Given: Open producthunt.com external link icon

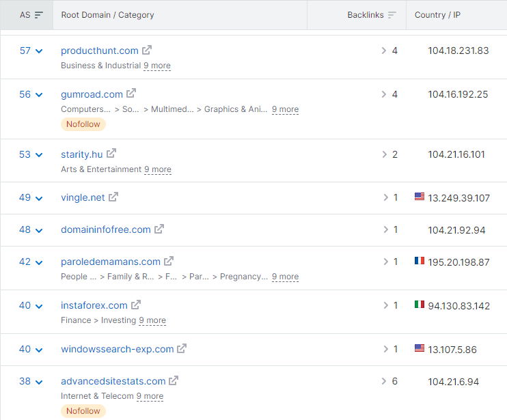Looking at the screenshot, I should pos(147,50).
